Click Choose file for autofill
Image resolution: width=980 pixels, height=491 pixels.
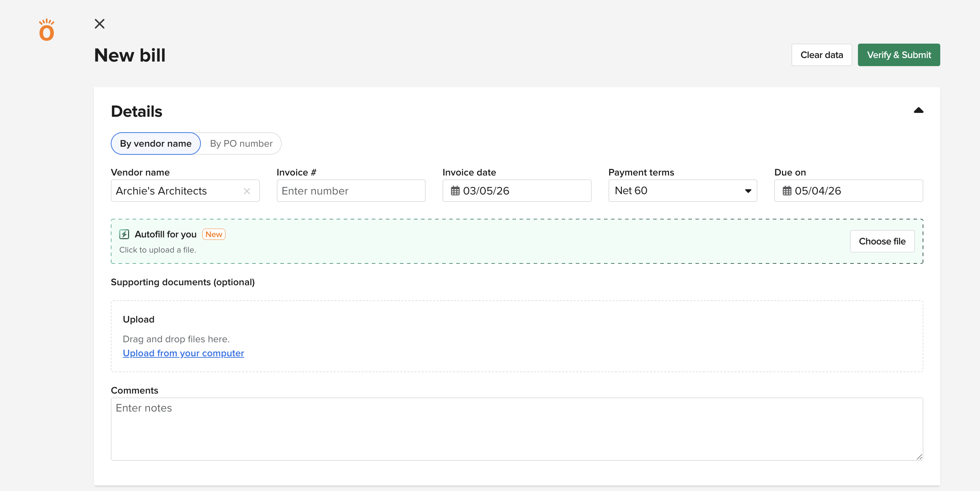click(882, 241)
